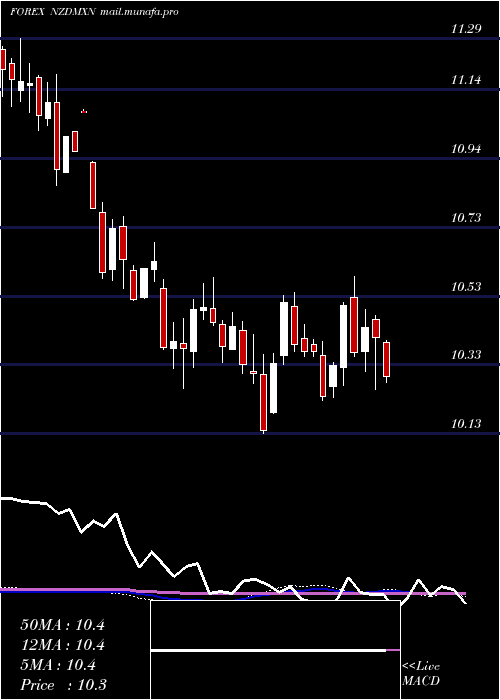The height and width of the screenshot is (700, 500).
Task: Click the 10.13 price level label
Action: click(x=466, y=424)
